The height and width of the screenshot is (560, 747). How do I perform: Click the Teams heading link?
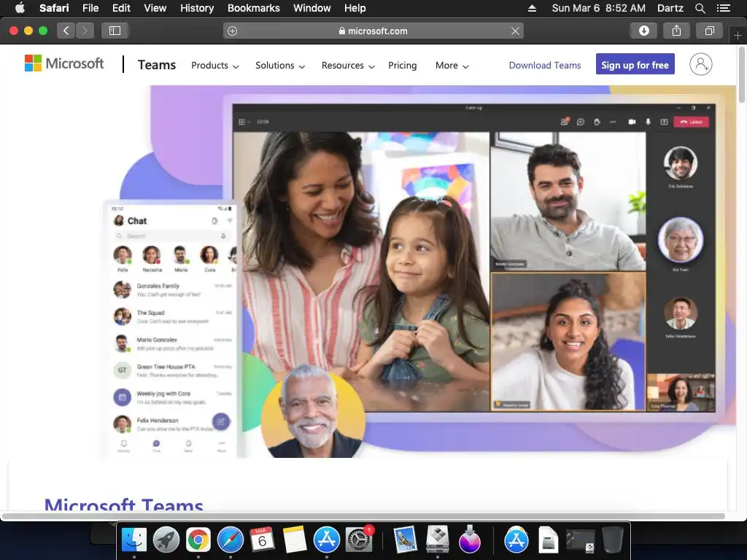pyautogui.click(x=157, y=65)
